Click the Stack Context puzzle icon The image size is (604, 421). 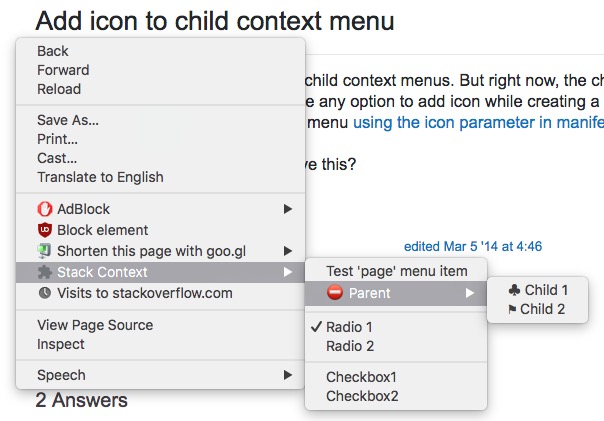[x=44, y=272]
